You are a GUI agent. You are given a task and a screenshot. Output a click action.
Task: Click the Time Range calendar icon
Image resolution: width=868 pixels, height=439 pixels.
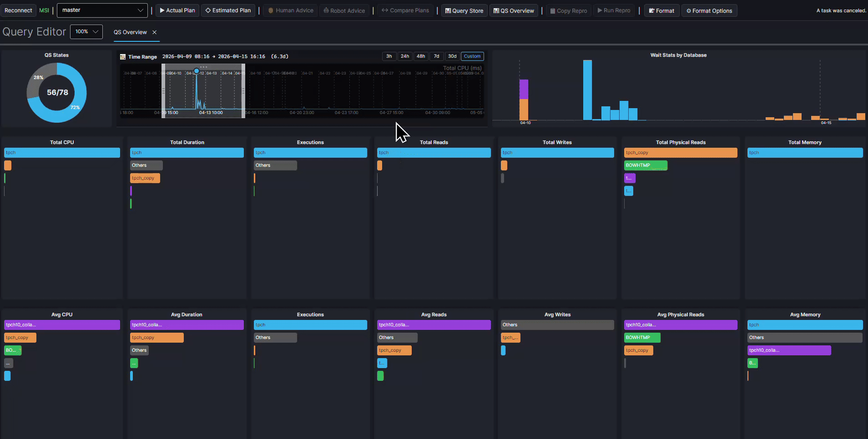point(123,57)
